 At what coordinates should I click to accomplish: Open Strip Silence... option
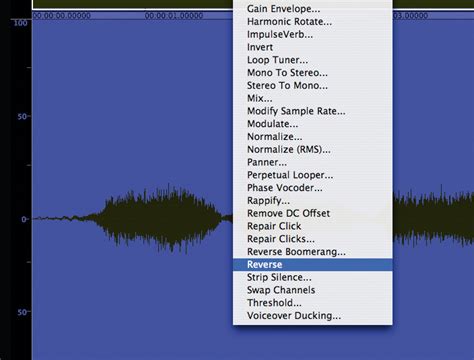(x=312, y=277)
